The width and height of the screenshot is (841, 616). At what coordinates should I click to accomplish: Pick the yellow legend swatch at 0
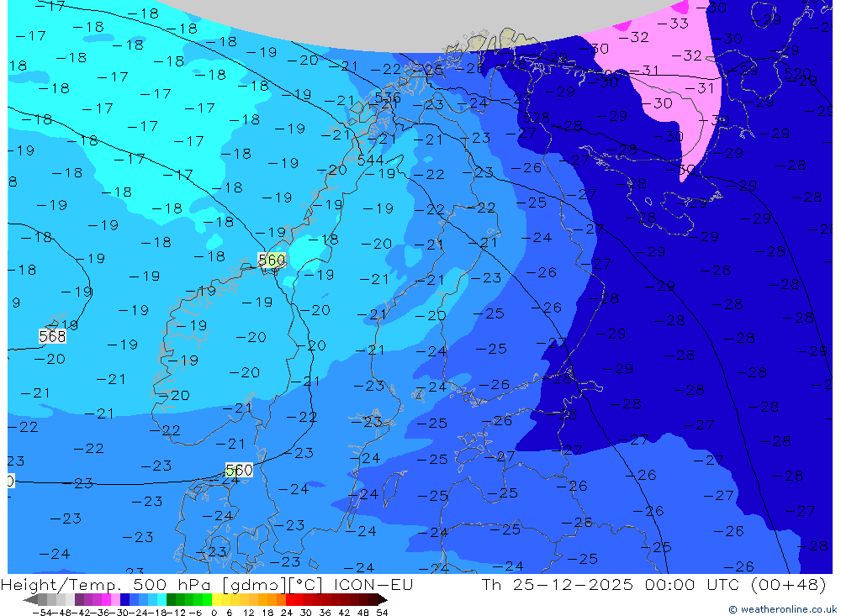[x=217, y=599]
